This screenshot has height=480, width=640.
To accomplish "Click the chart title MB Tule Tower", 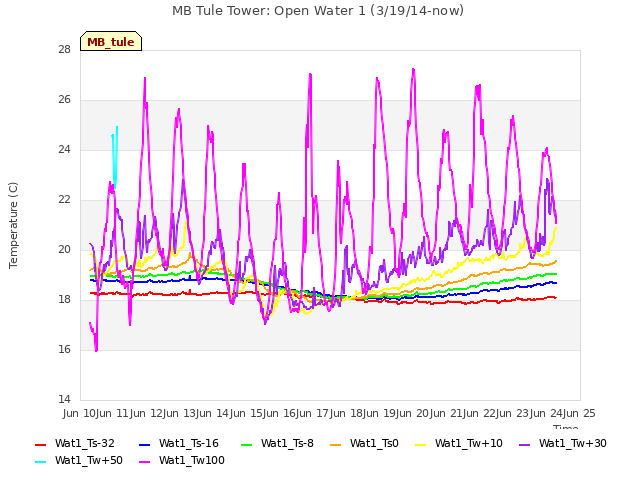I will coord(318,11).
